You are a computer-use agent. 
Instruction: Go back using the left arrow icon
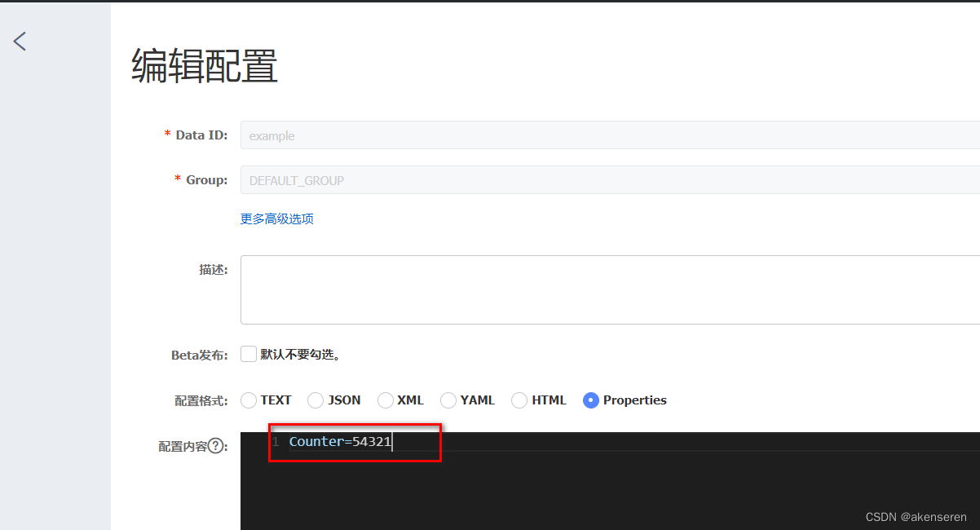[x=20, y=41]
